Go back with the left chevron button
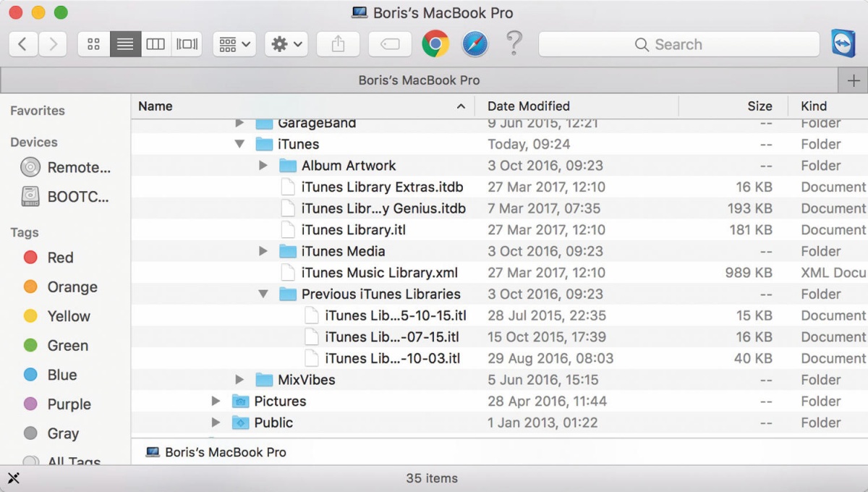868x492 pixels. [x=23, y=44]
